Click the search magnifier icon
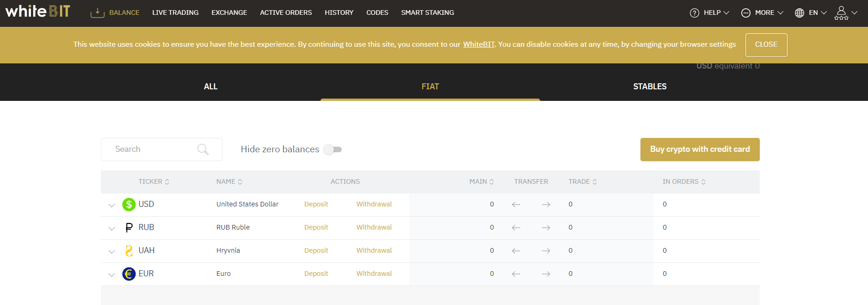Viewport: 868px width, 305px height. pyautogui.click(x=203, y=149)
